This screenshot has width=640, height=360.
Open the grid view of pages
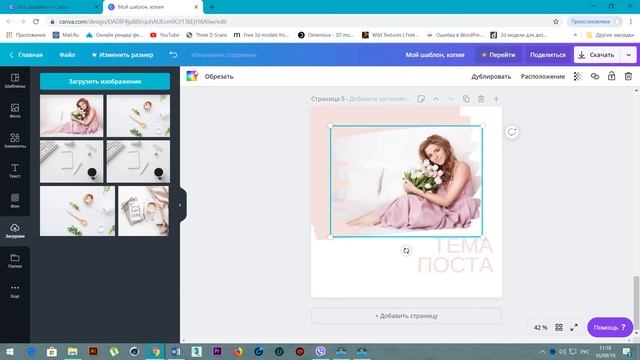click(559, 327)
